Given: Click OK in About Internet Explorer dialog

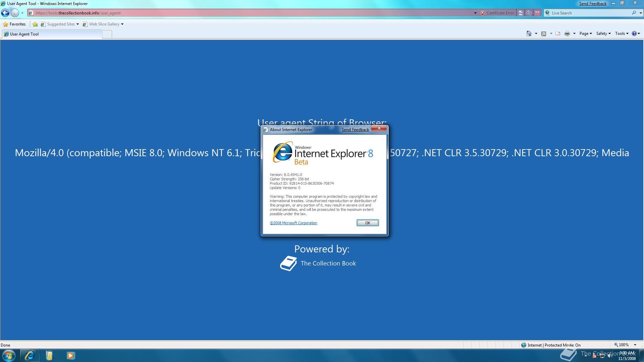Looking at the screenshot, I should coord(368,223).
